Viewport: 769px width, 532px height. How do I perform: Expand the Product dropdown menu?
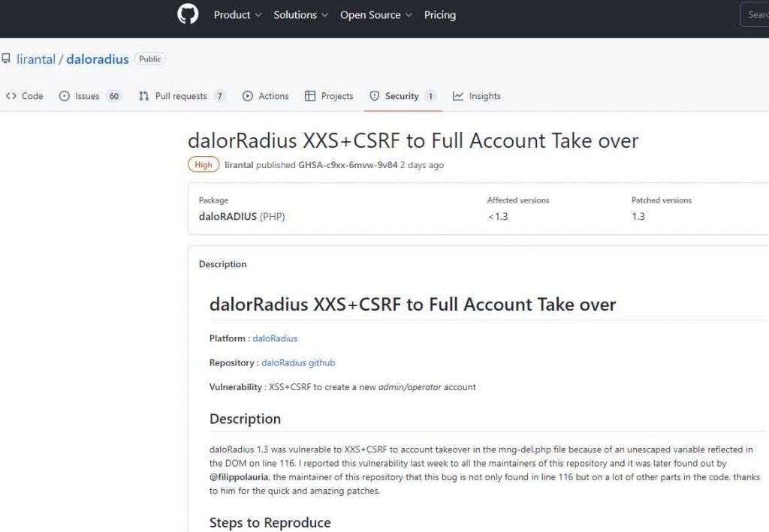click(237, 15)
